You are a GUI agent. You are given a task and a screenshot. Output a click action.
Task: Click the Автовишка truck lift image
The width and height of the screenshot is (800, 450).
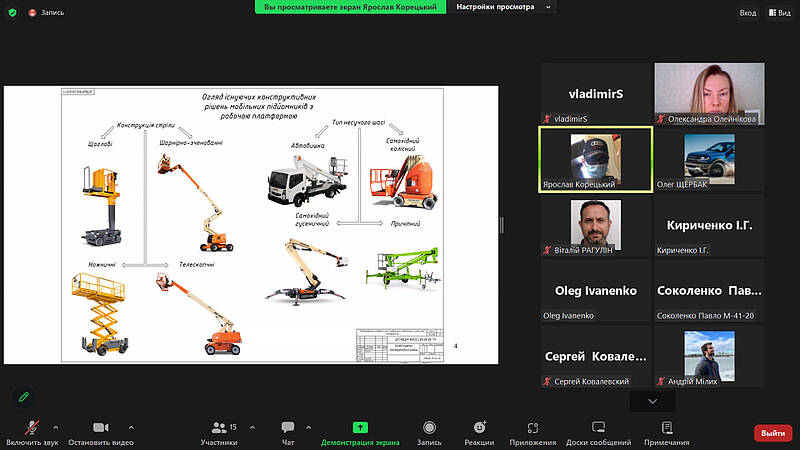(x=308, y=182)
